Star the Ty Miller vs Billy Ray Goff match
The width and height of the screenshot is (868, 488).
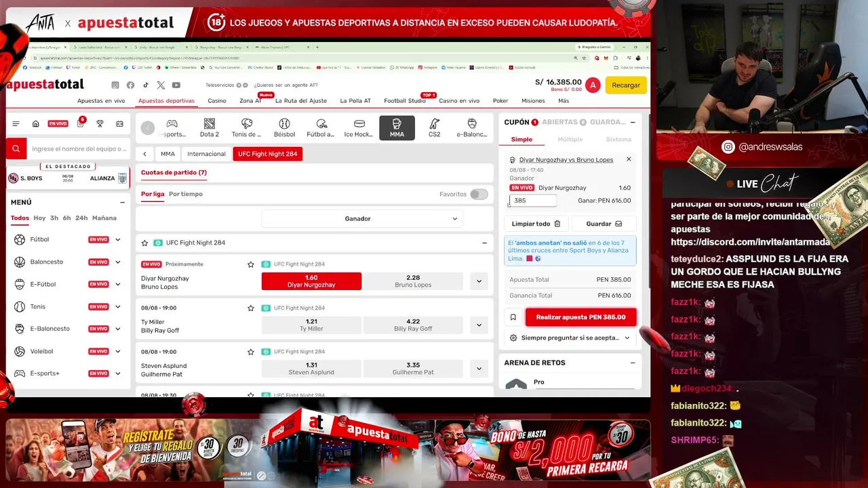pos(251,308)
